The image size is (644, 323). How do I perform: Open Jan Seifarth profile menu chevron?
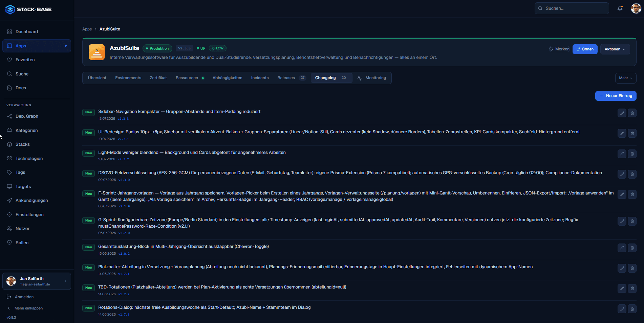click(x=65, y=281)
